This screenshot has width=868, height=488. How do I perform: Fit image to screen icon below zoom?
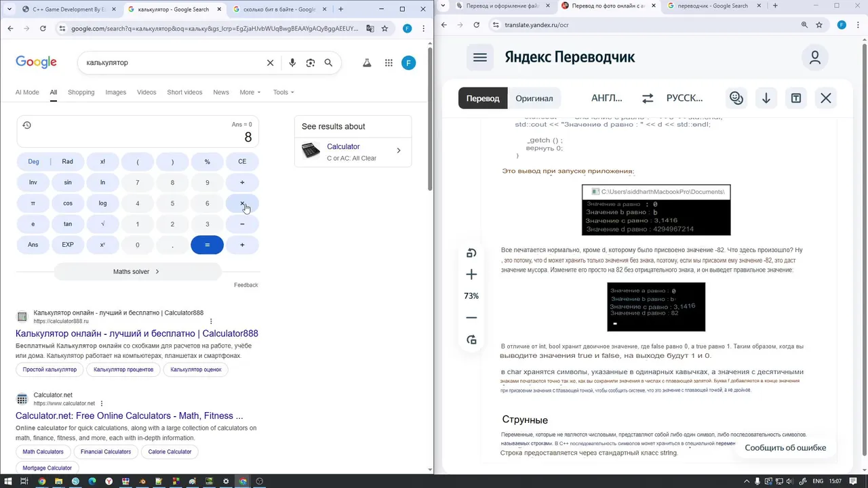472,340
